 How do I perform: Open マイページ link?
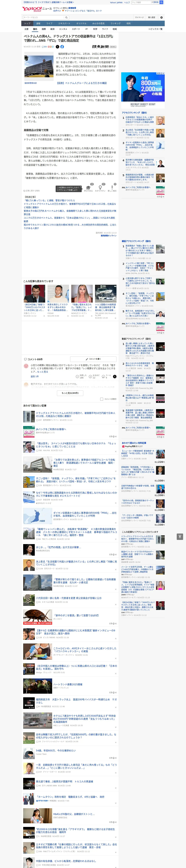pos(139,18)
